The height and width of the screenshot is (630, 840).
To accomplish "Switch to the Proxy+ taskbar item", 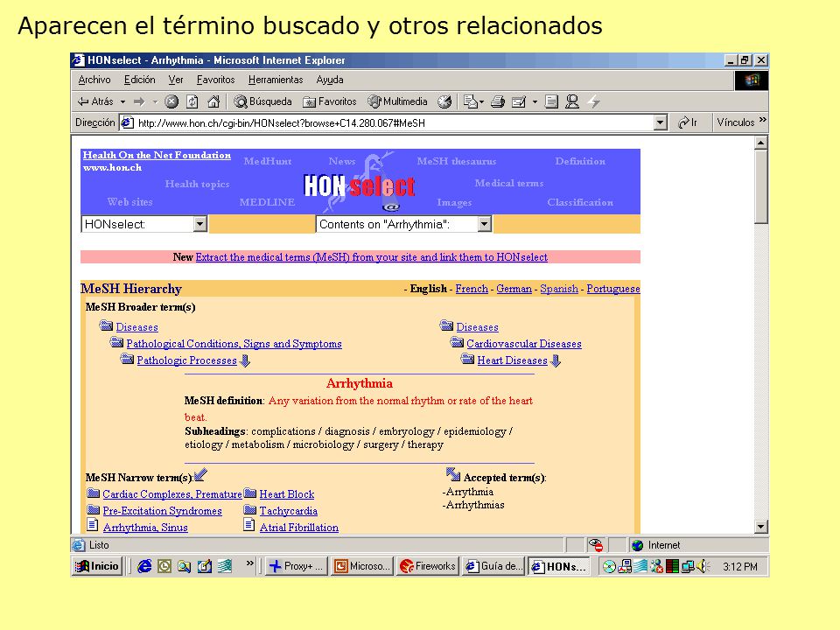I will pos(297,566).
